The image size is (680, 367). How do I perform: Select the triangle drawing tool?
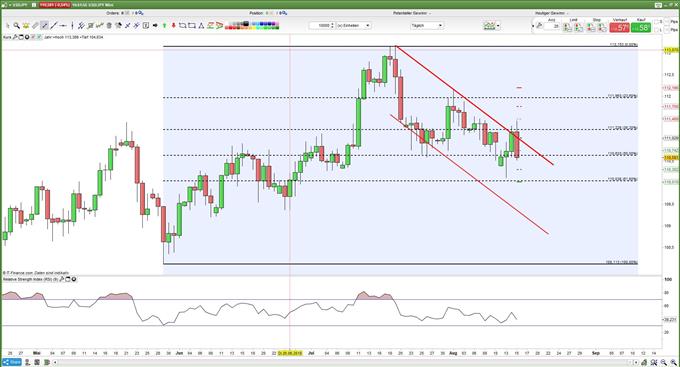pos(201,26)
